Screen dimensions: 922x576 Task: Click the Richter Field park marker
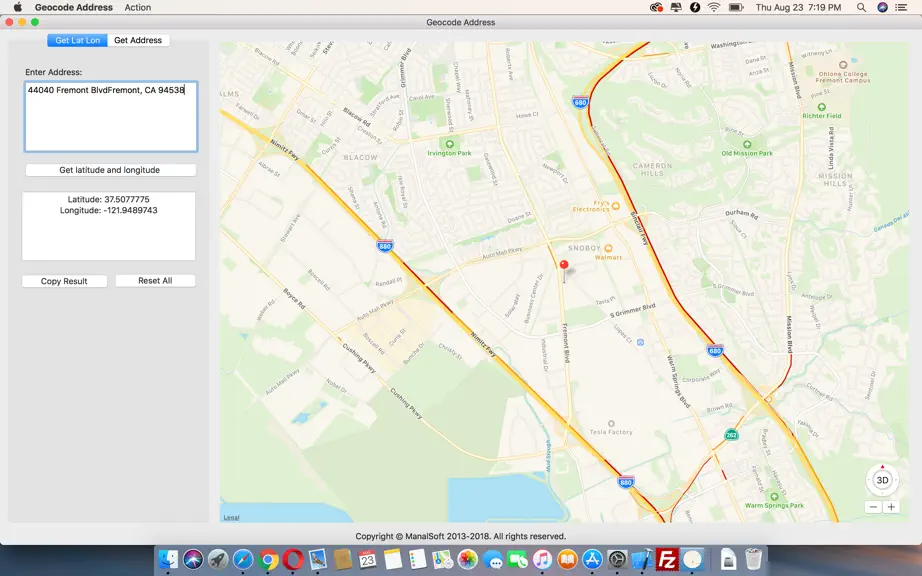[x=821, y=107]
